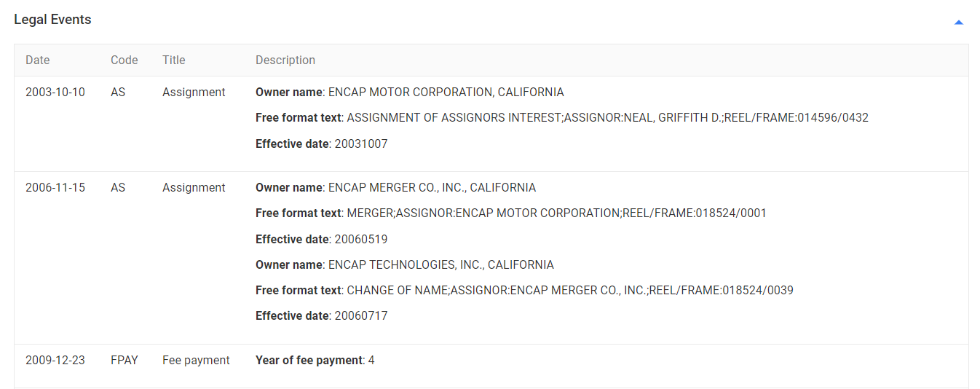This screenshot has width=980, height=389.
Task: Click the Legal Events heading
Action: [52, 20]
